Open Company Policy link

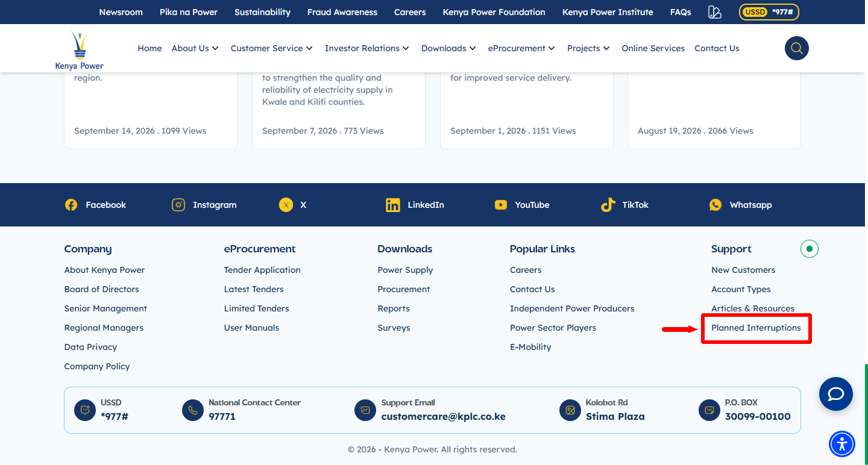pos(97,366)
